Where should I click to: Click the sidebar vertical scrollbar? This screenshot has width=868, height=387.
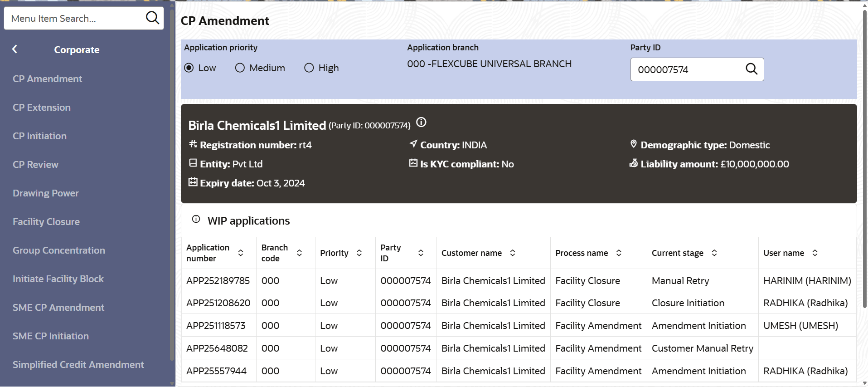point(172,181)
